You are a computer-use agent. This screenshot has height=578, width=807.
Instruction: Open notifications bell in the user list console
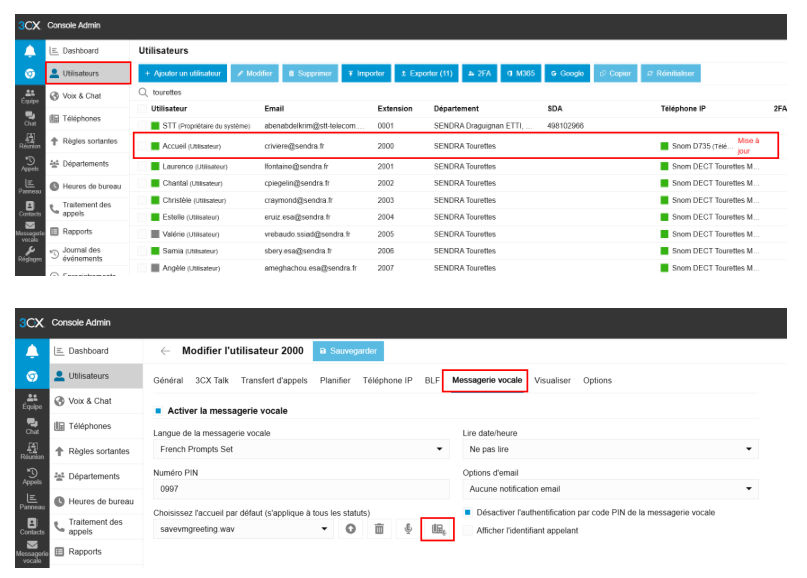pos(30,51)
